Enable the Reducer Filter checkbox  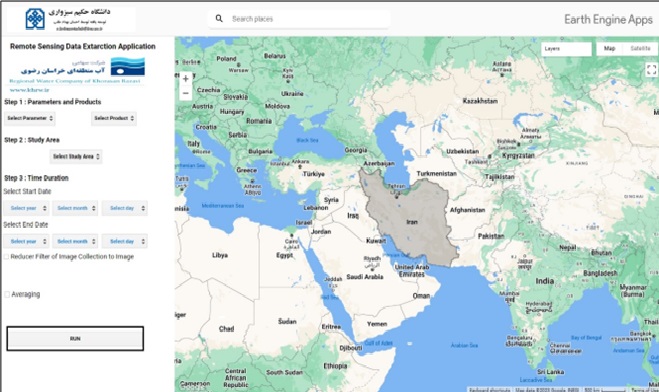[6, 257]
